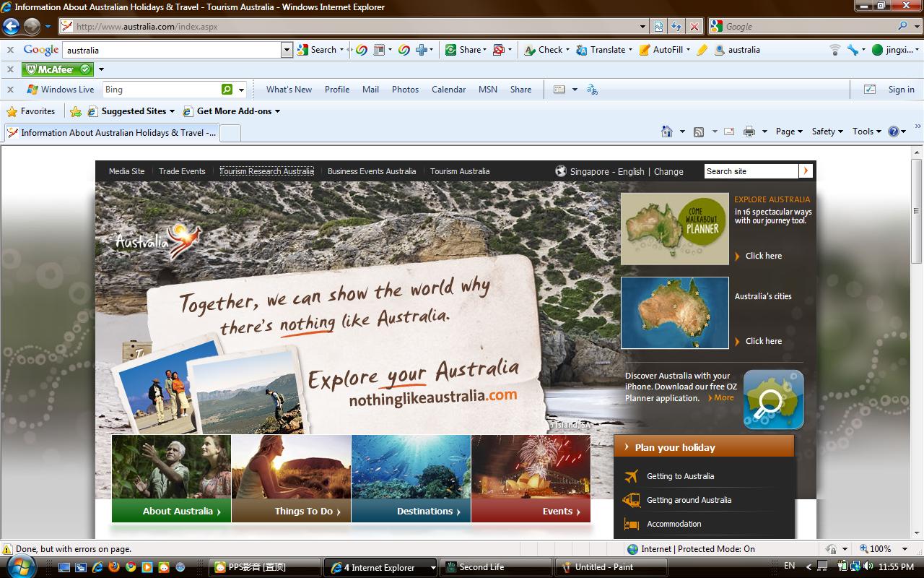Click the OZ Planner magnifier app icon
The image size is (924, 578).
(x=773, y=400)
